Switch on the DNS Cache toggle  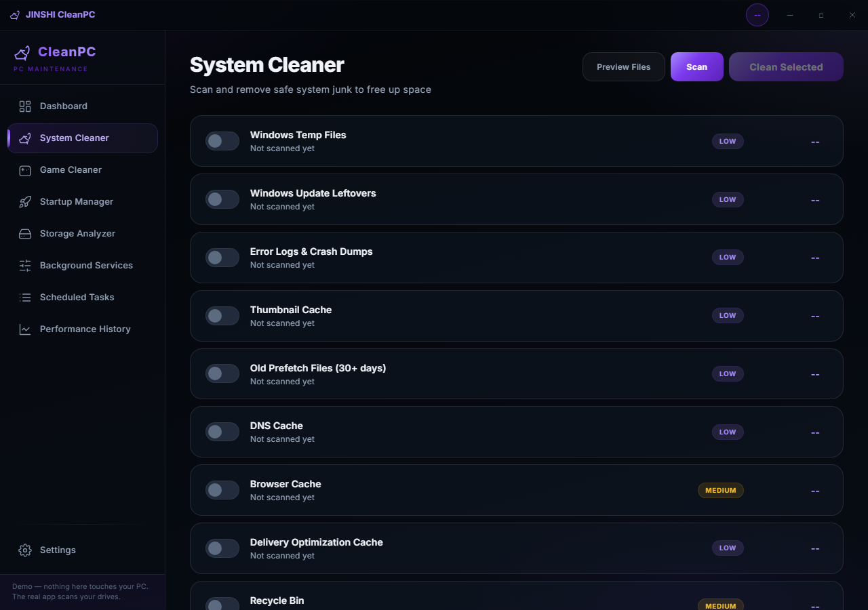coord(222,432)
